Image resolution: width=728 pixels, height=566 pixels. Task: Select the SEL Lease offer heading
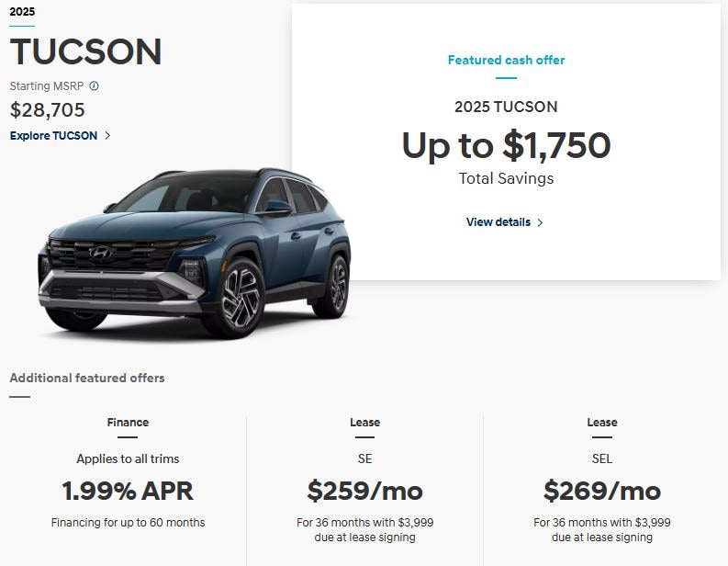tap(602, 423)
